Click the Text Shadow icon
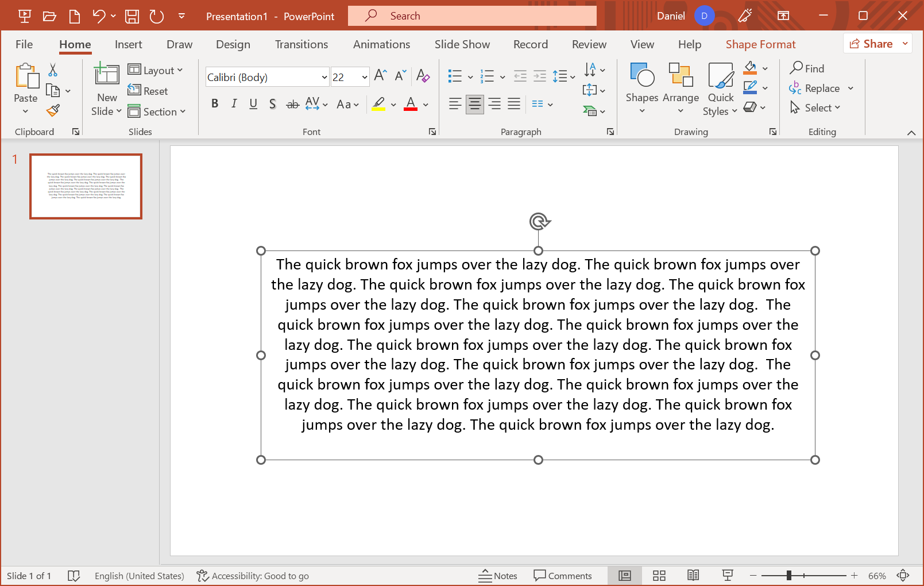 pyautogui.click(x=272, y=104)
